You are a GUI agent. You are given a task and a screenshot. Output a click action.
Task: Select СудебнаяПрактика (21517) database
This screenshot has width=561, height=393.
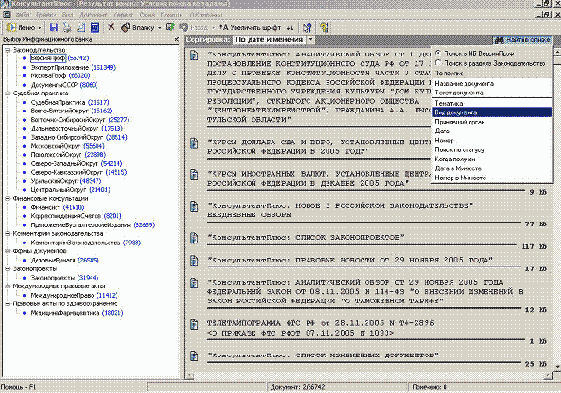70,102
